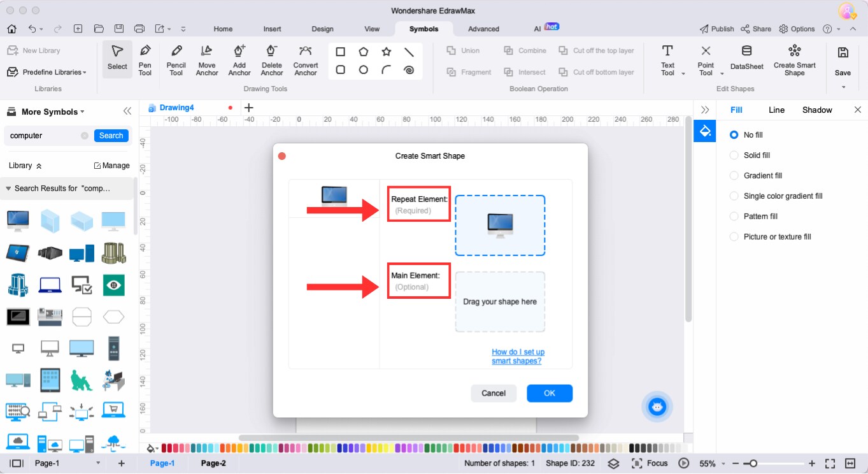This screenshot has height=474, width=868.
Task: Click OK in Create Smart Shape dialog
Action: pyautogui.click(x=550, y=394)
